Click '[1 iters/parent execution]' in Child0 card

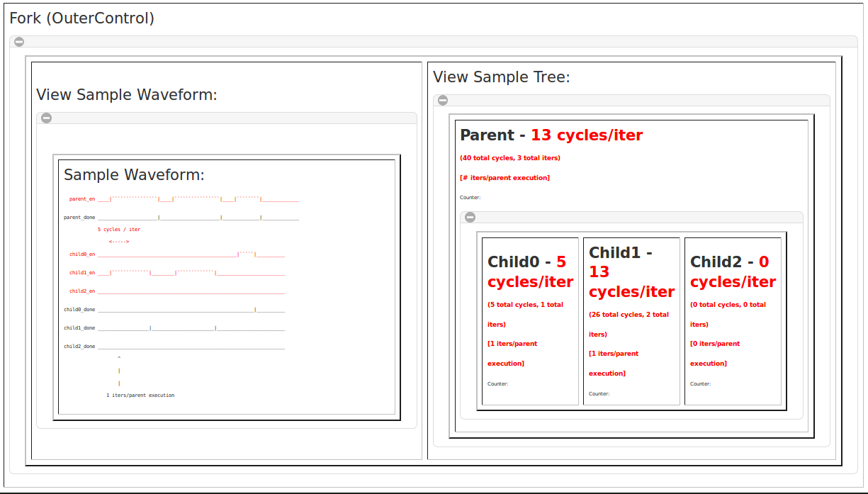(x=512, y=354)
